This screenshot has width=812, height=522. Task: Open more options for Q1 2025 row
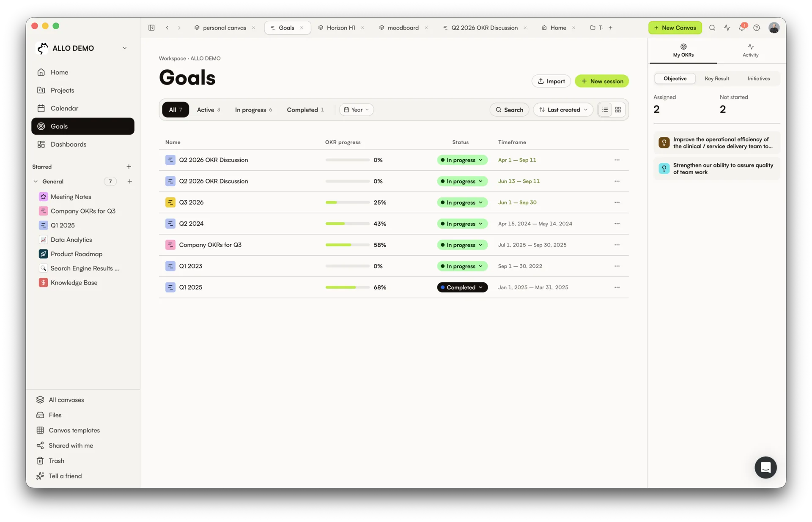617,287
